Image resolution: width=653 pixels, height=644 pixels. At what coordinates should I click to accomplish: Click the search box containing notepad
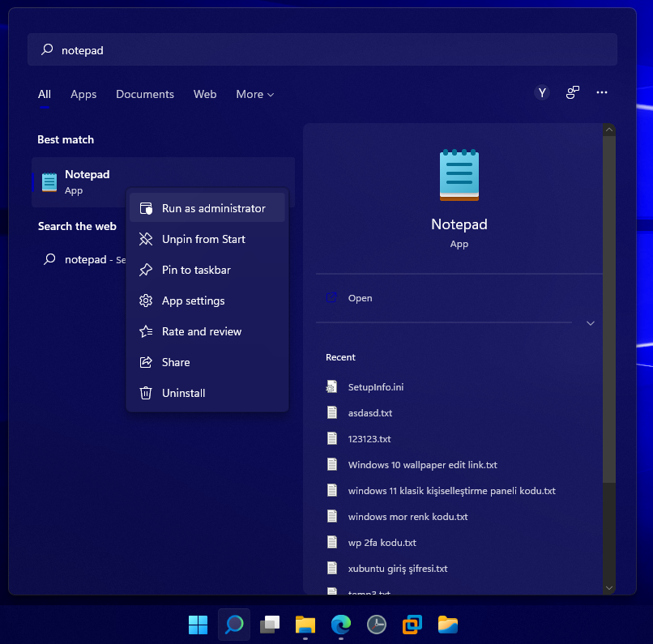click(322, 49)
